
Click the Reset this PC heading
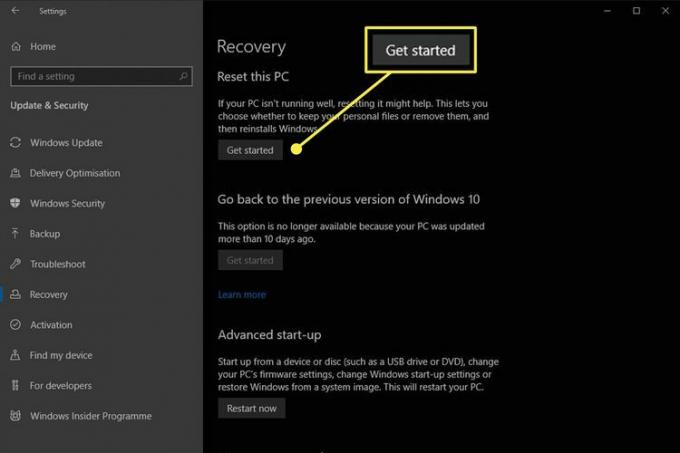click(253, 77)
